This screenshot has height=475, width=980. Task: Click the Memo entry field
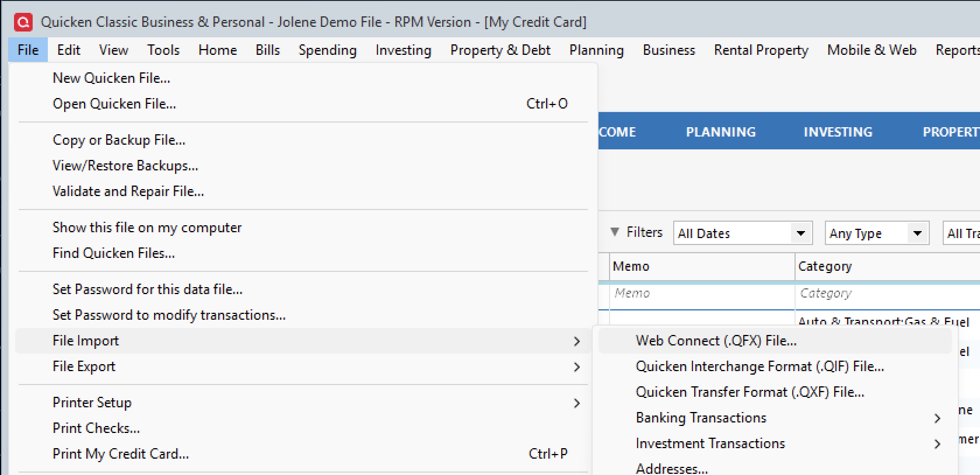702,294
